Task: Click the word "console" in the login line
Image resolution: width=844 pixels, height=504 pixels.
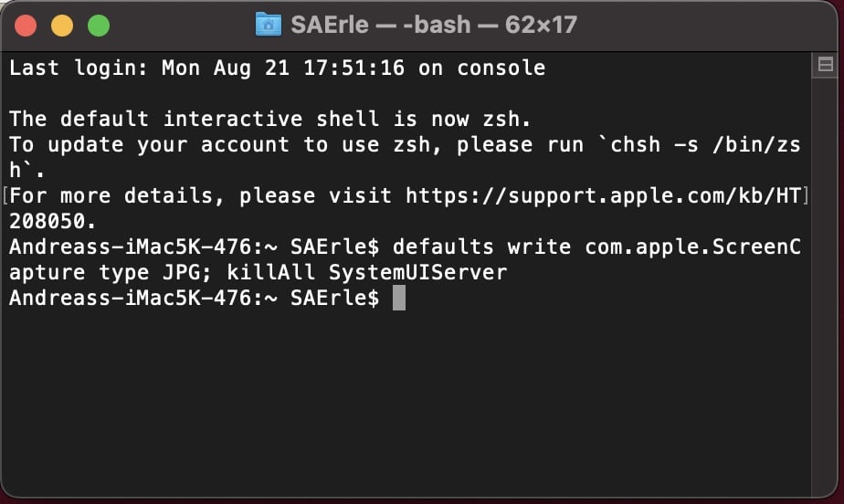Action: tap(501, 68)
